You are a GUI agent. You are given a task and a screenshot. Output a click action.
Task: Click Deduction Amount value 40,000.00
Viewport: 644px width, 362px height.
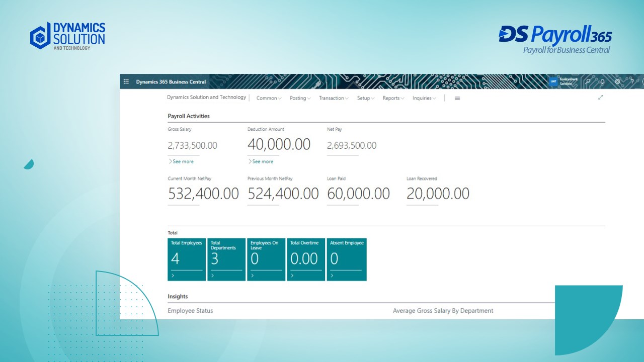point(279,145)
